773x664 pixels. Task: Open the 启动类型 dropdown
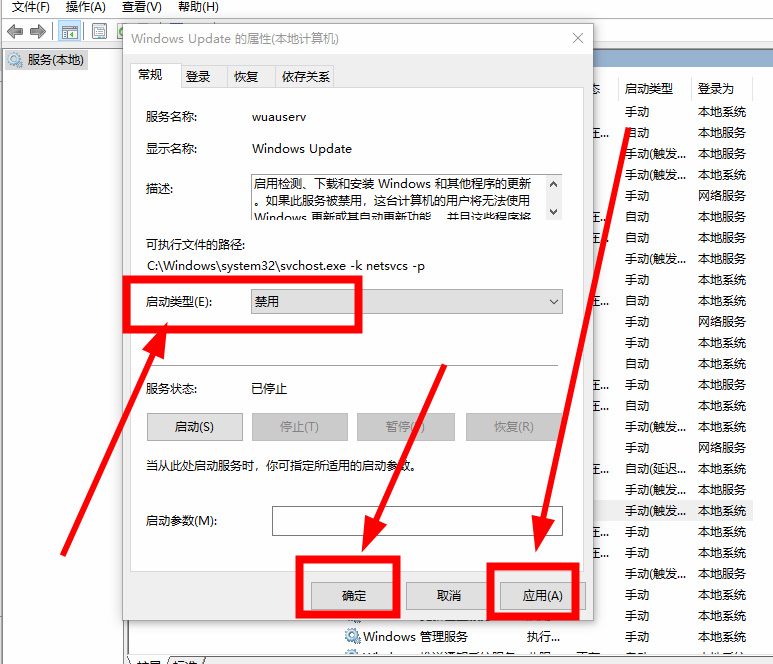click(x=406, y=302)
